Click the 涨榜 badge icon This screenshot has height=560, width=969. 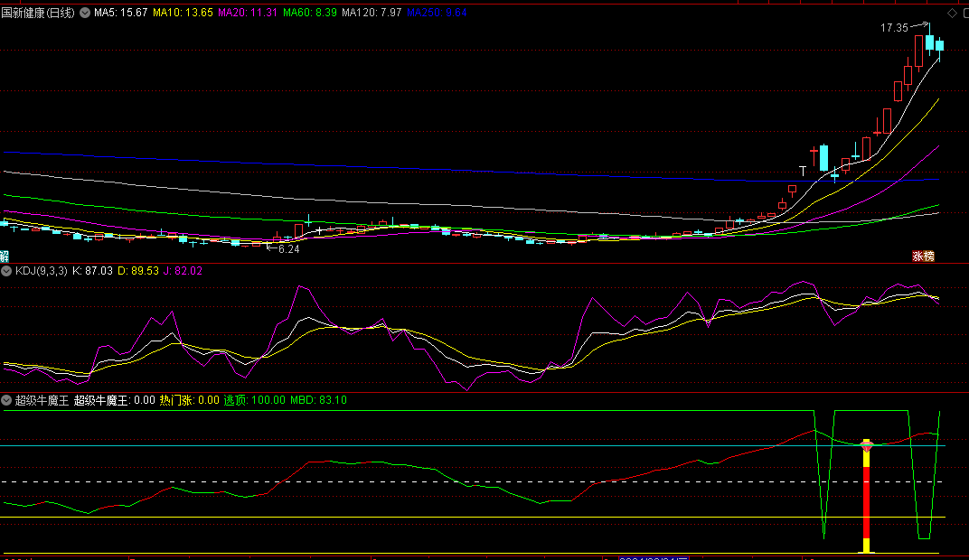point(923,257)
